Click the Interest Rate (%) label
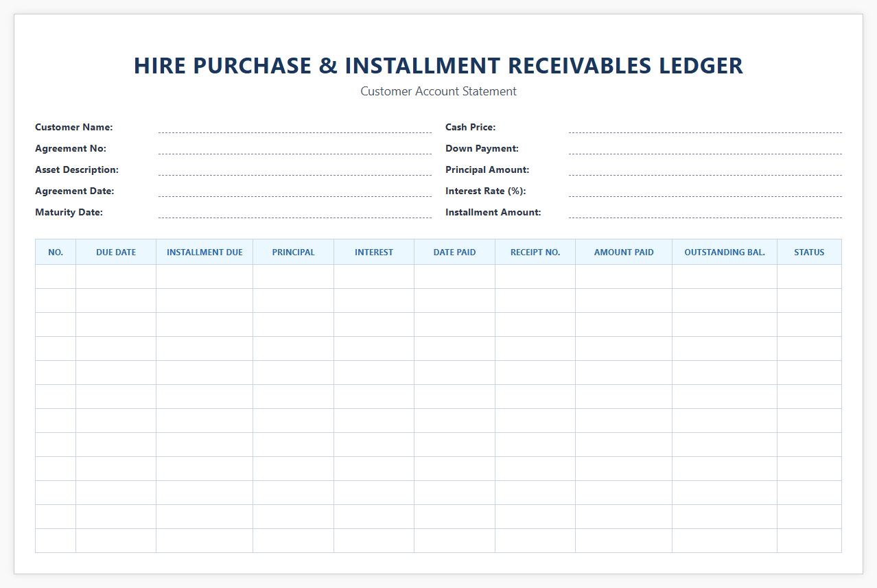 point(486,191)
